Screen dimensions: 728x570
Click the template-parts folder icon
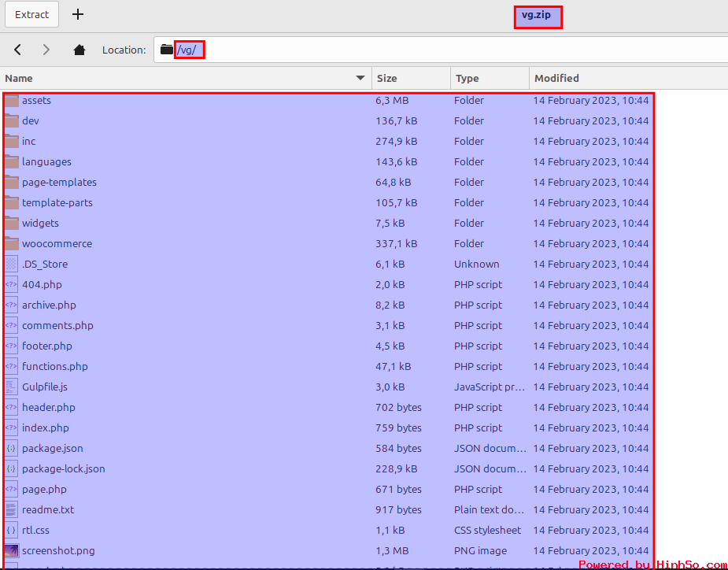pos(12,202)
